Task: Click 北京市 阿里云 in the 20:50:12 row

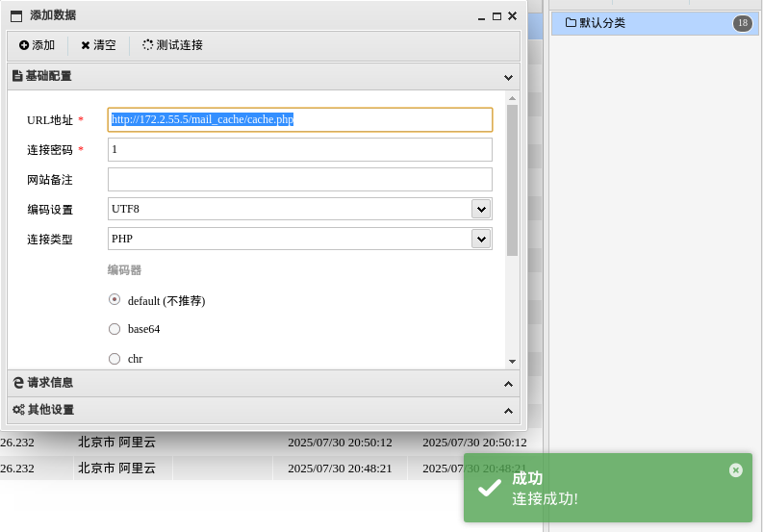Action: [116, 442]
